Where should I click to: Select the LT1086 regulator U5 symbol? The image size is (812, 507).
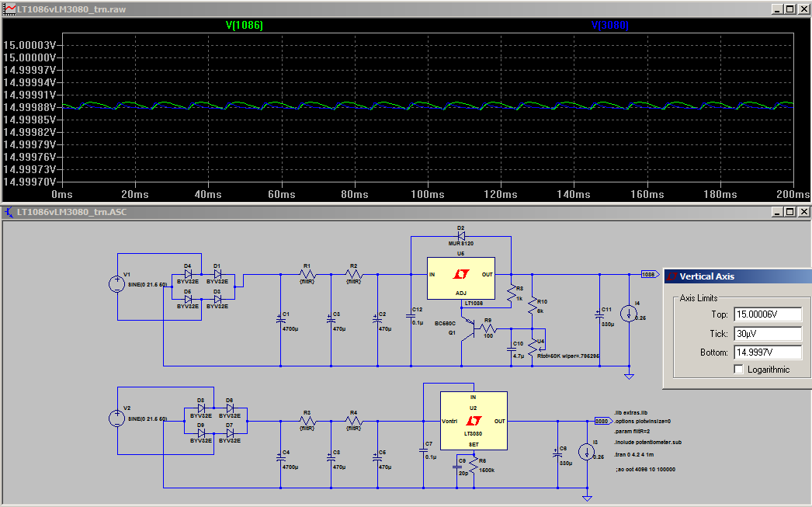click(x=461, y=278)
